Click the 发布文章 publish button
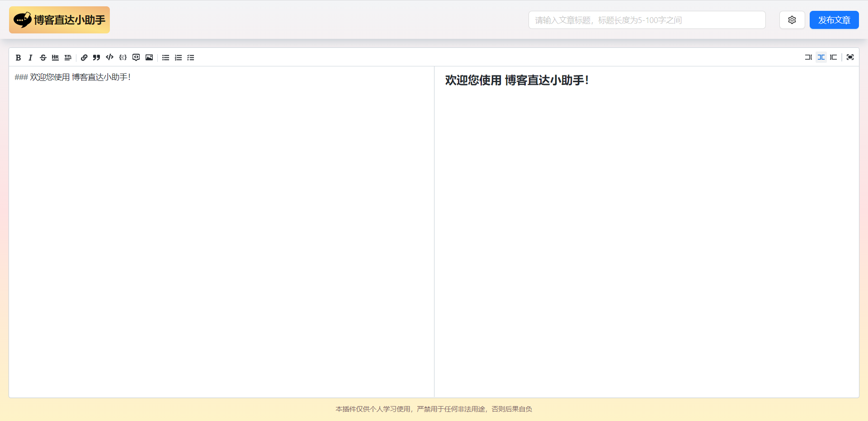868x421 pixels. 834,20
